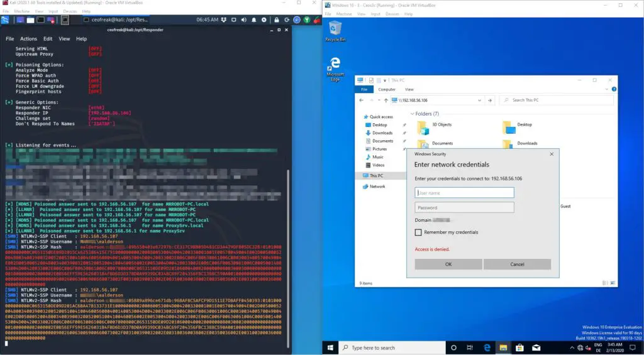
Task: Open Quick Access Toolbar customize dropdown
Action: (385, 80)
